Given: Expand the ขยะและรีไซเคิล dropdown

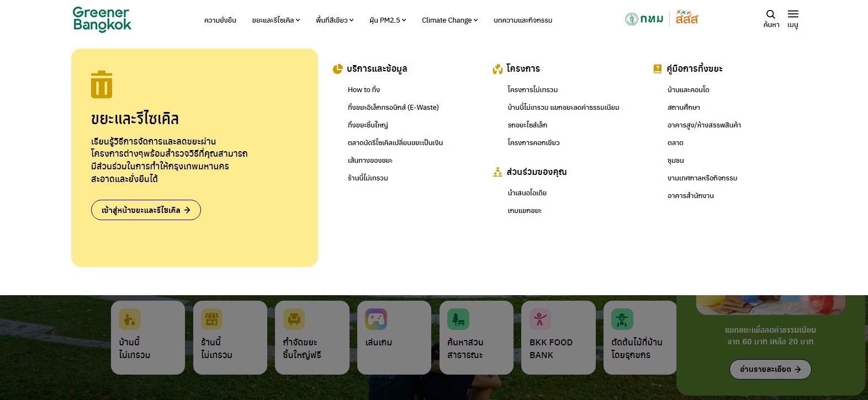Looking at the screenshot, I should tap(276, 20).
